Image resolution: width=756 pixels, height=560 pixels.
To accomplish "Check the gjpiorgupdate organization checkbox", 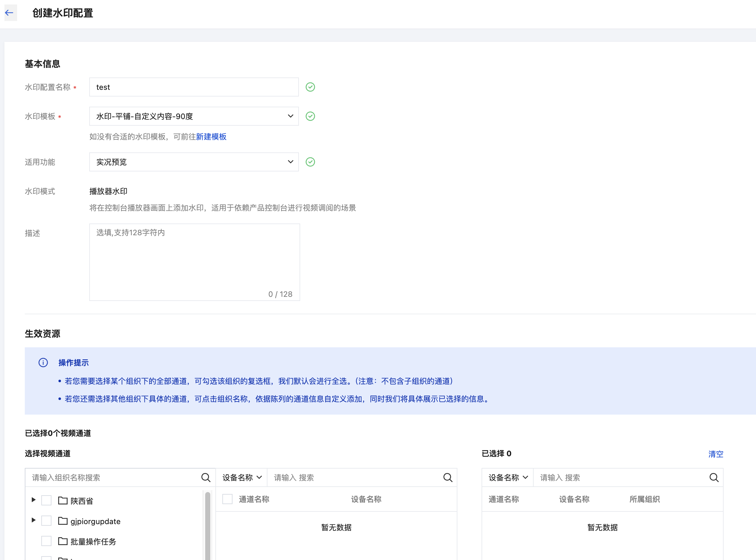I will pyautogui.click(x=46, y=521).
